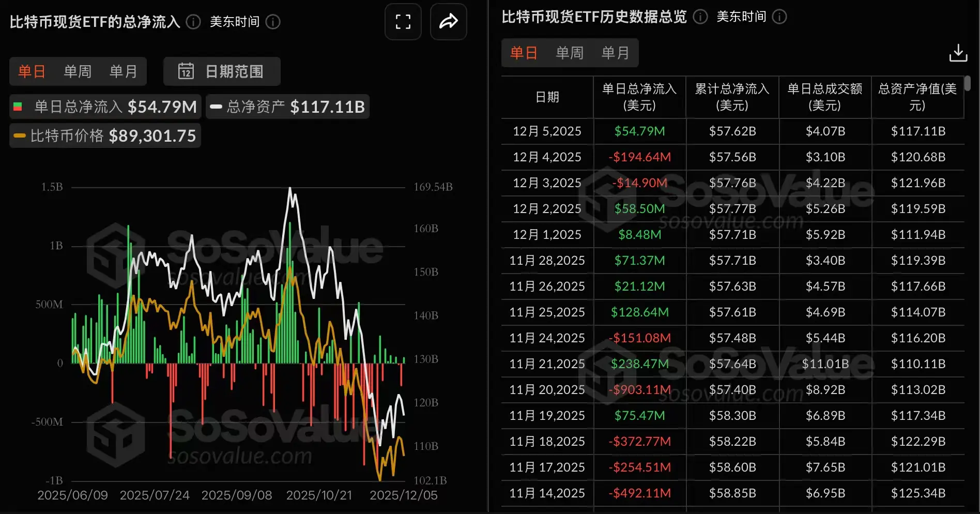Click the info icon beside left panel 美东时间

point(273,22)
